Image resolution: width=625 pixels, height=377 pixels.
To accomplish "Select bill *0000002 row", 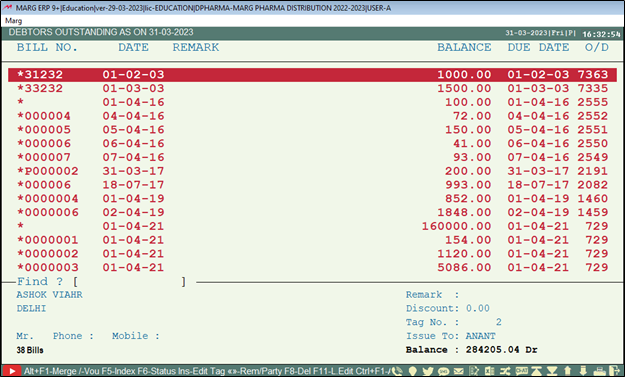I will coord(312,253).
